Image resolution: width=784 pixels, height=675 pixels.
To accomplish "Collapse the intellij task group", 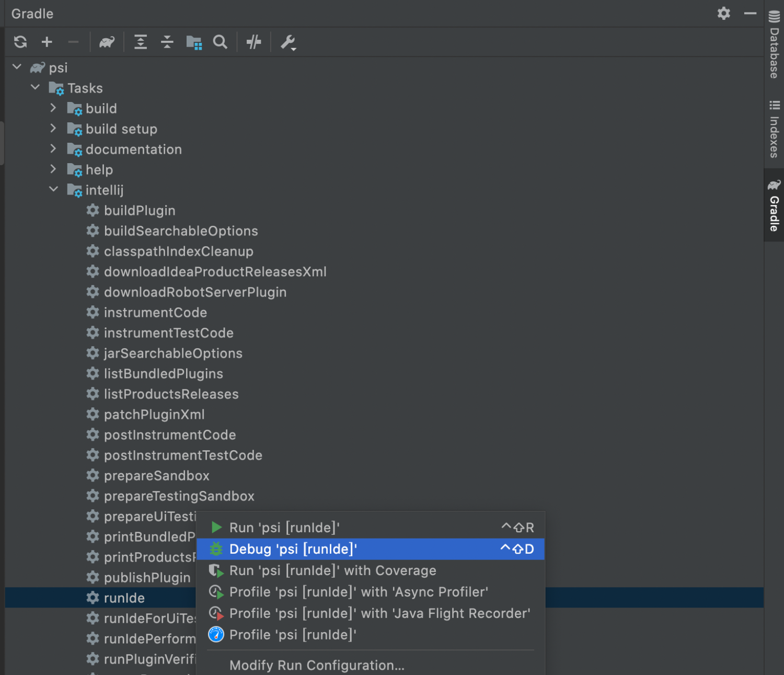I will click(54, 189).
